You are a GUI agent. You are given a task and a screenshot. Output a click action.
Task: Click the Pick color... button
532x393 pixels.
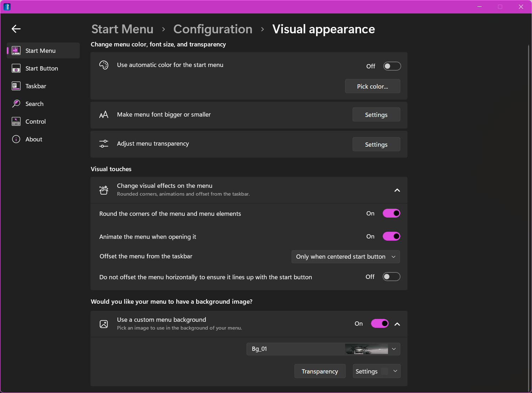(x=372, y=86)
